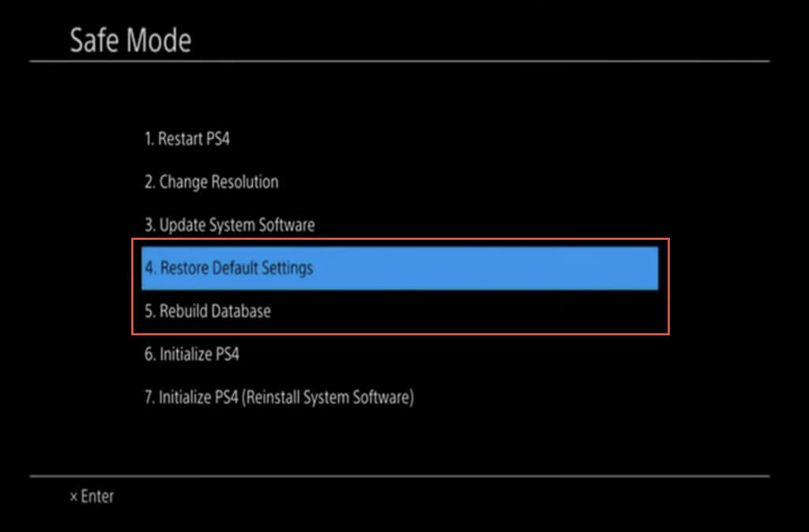Choose menu option number 5
Screen dimensions: 809x532
[x=207, y=311]
